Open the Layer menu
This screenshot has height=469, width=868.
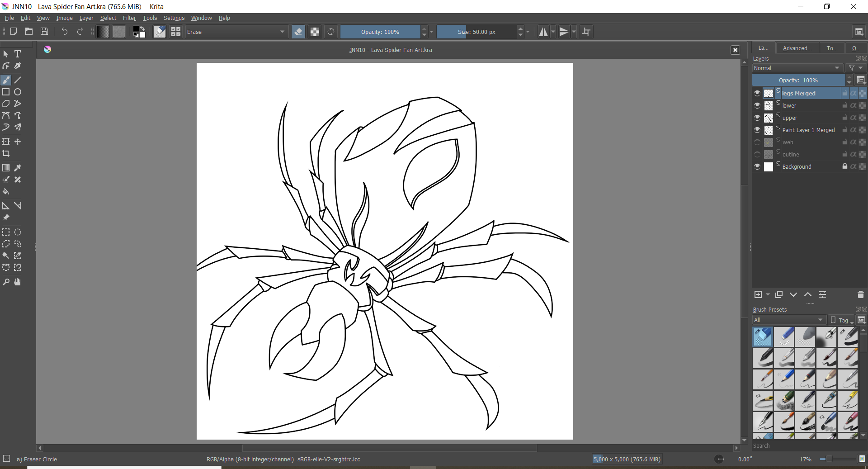[x=86, y=18]
